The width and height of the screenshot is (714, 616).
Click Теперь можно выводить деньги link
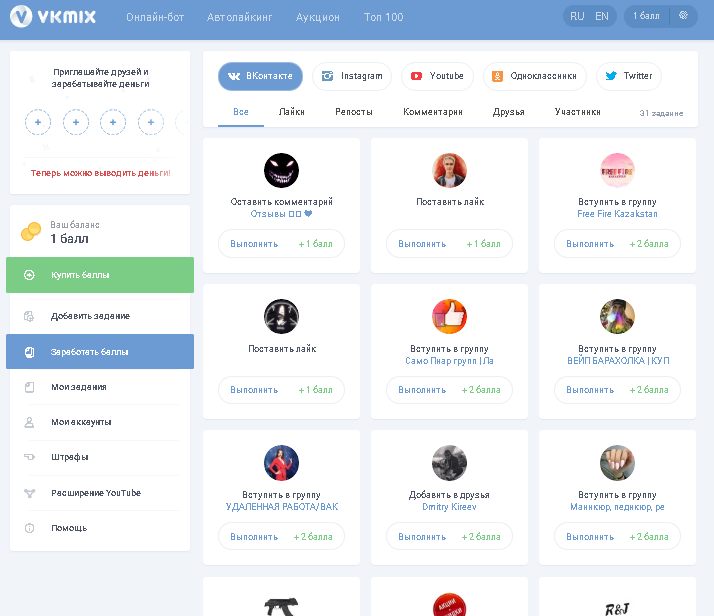pyautogui.click(x=101, y=173)
